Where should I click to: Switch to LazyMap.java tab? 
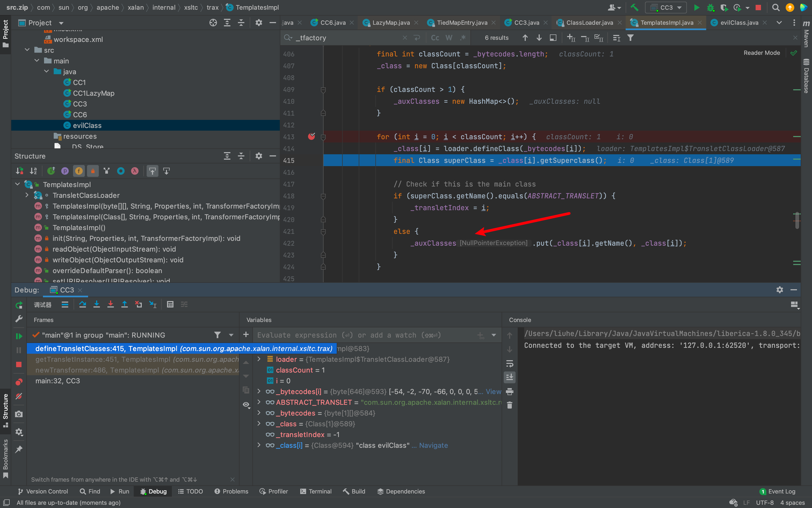pyautogui.click(x=391, y=23)
